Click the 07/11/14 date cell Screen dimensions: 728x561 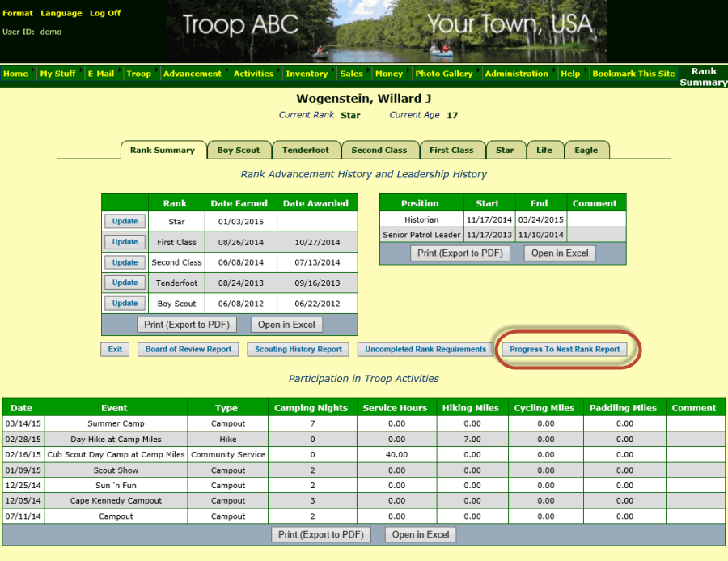[23, 516]
